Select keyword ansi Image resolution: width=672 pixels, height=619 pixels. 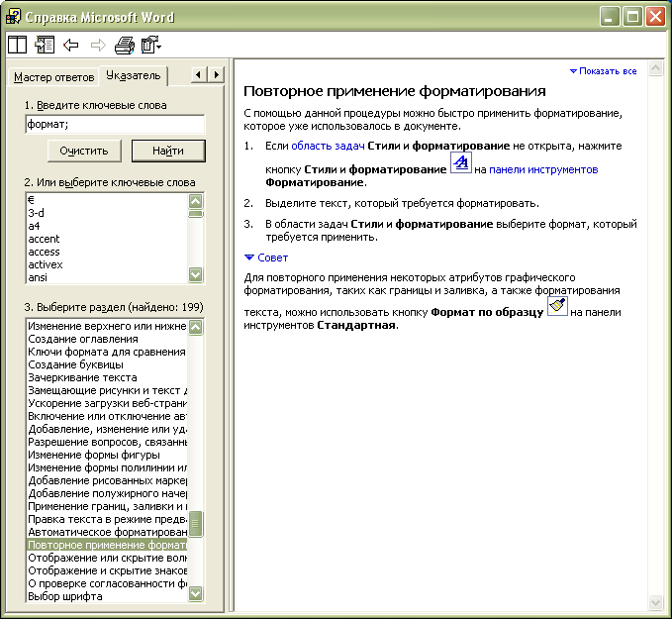pyautogui.click(x=107, y=277)
